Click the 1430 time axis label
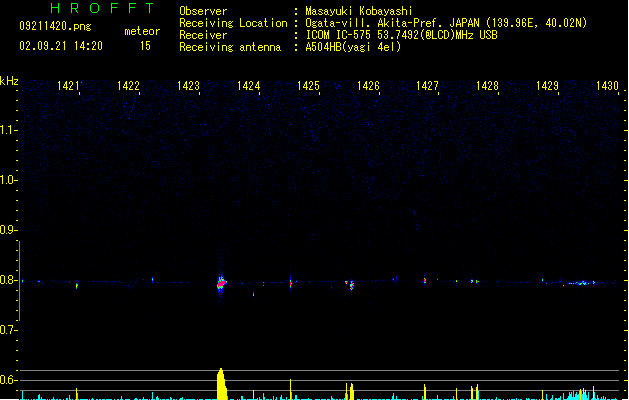 pyautogui.click(x=607, y=86)
